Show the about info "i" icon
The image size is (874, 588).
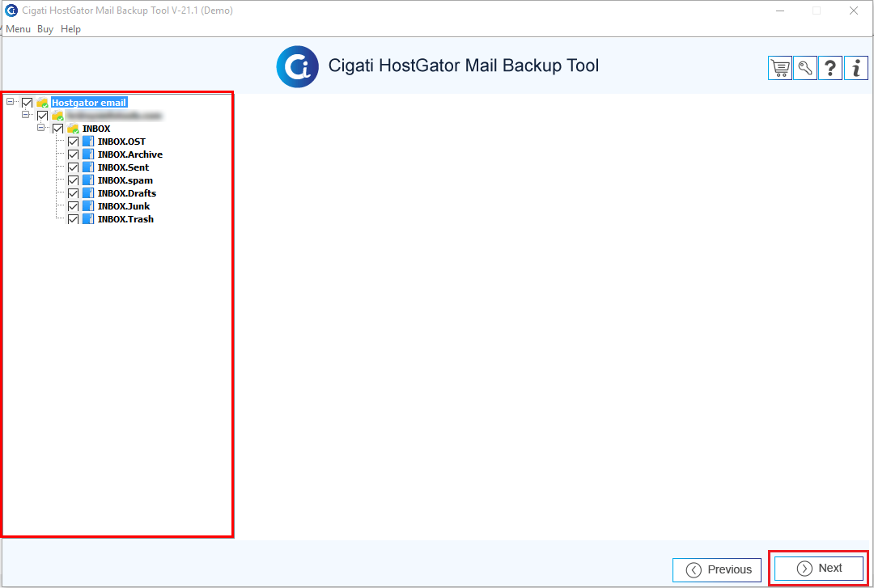coord(856,68)
